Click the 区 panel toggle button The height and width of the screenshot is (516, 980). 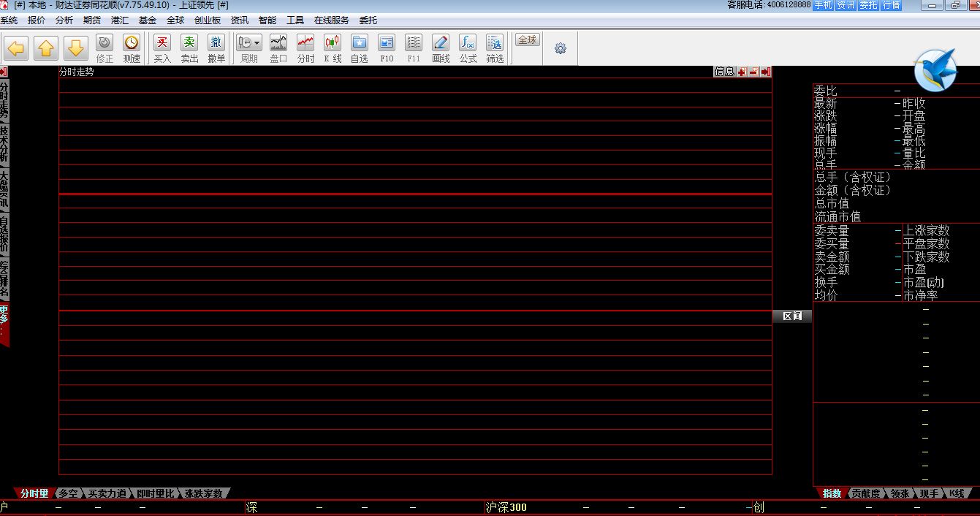point(792,316)
